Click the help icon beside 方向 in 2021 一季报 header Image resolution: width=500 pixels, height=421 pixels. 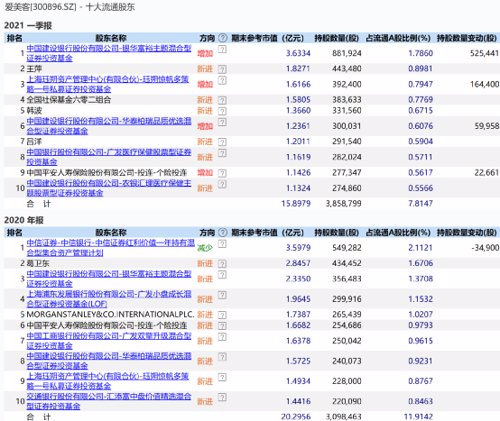[223, 38]
